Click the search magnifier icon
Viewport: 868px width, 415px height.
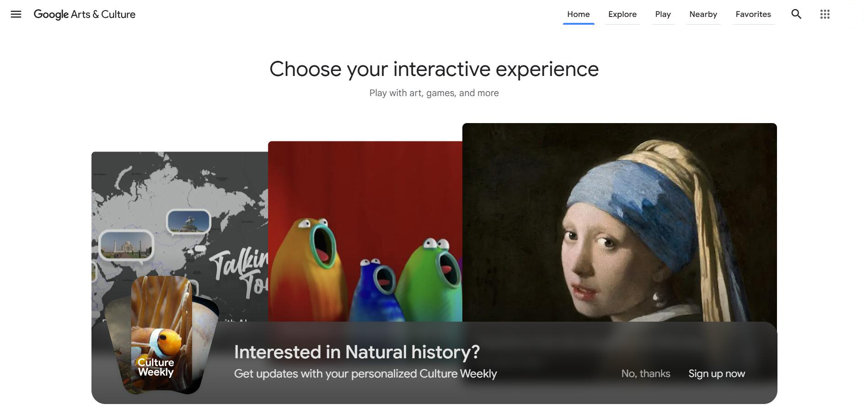click(796, 14)
